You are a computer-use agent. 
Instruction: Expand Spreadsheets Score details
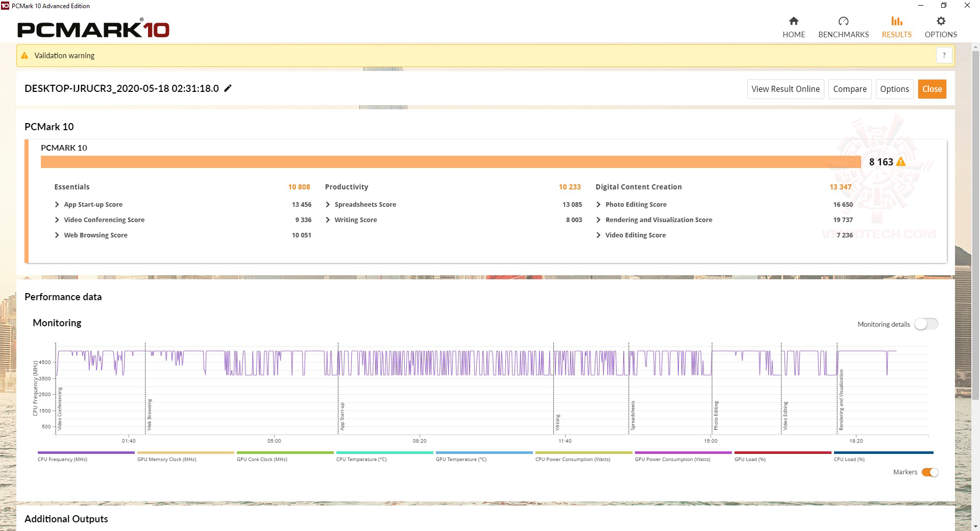(x=328, y=204)
